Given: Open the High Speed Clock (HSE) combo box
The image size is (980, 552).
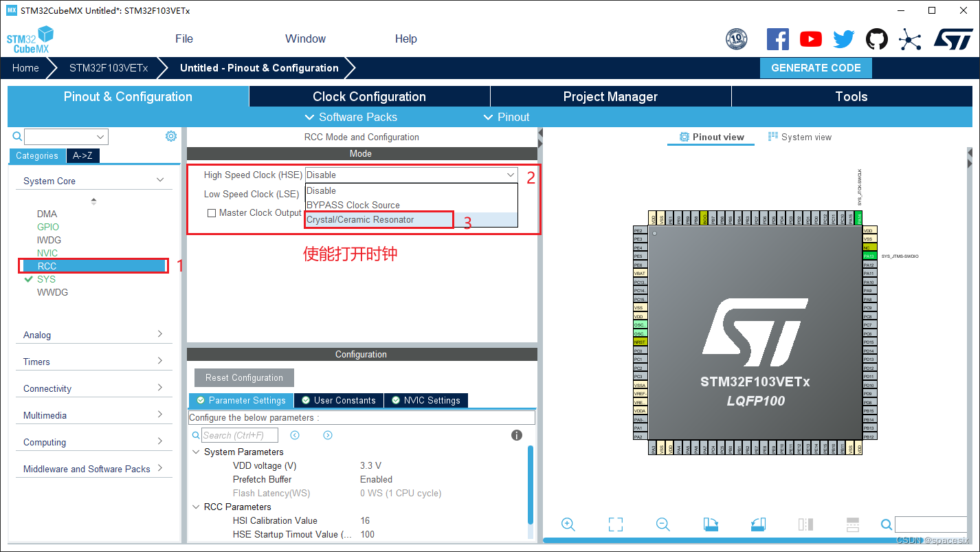Looking at the screenshot, I should pos(411,175).
